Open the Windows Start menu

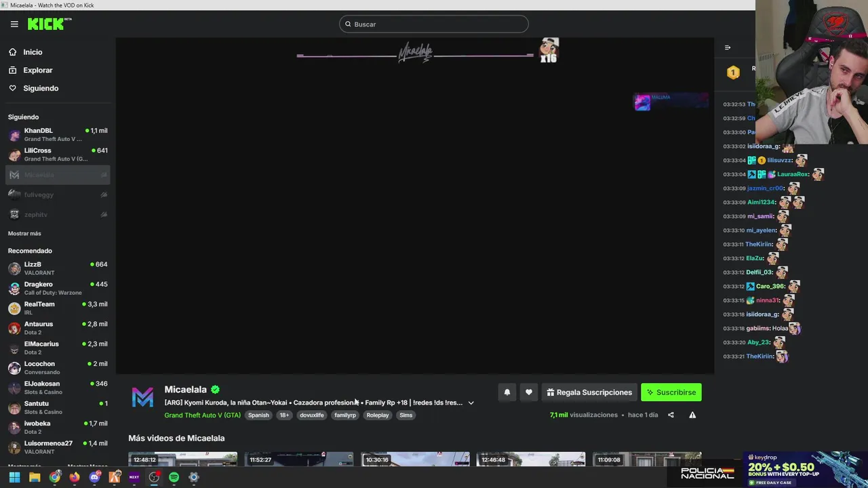14,477
